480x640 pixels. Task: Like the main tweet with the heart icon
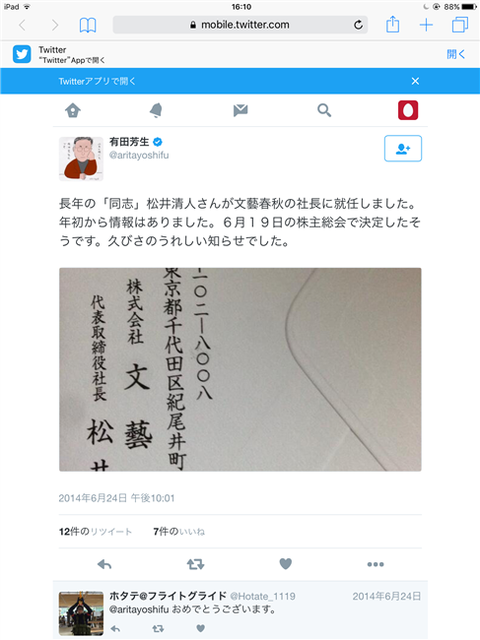(286, 564)
